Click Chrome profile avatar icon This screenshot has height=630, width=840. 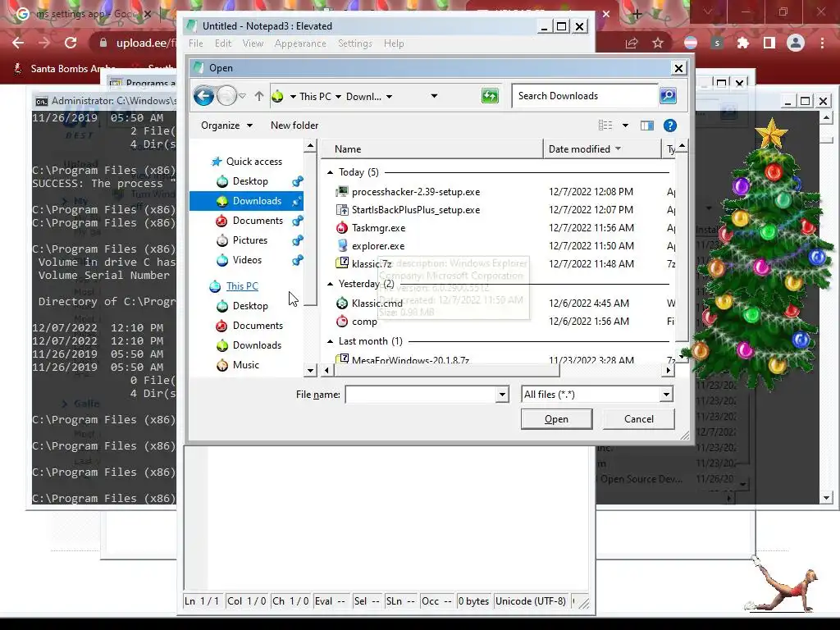point(796,43)
